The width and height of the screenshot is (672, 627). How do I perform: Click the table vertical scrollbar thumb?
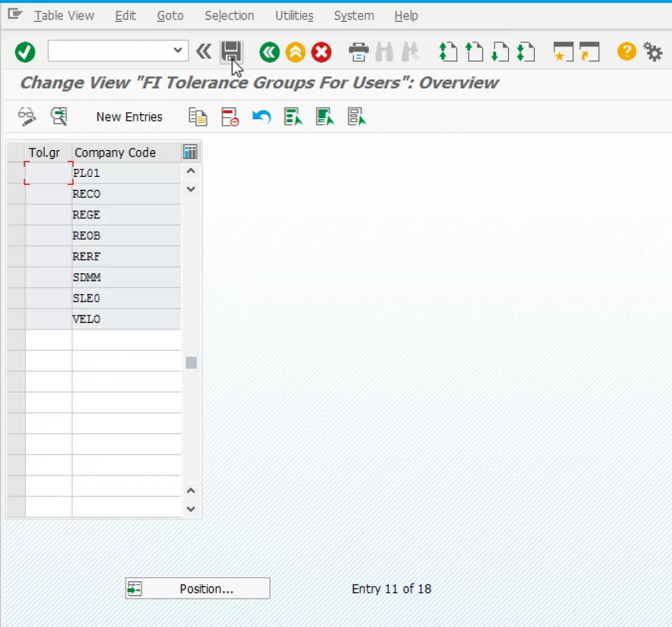pyautogui.click(x=191, y=363)
